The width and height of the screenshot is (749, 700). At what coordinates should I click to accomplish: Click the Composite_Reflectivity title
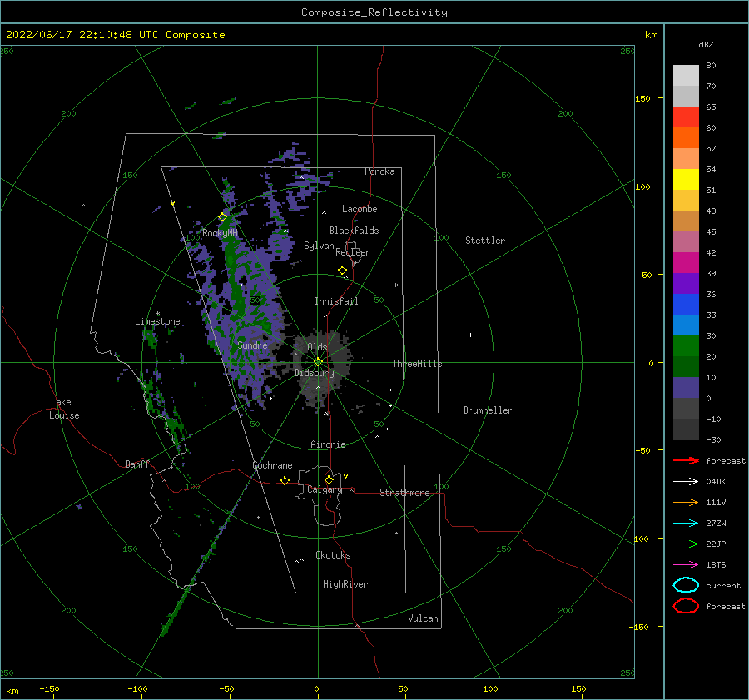(x=374, y=12)
